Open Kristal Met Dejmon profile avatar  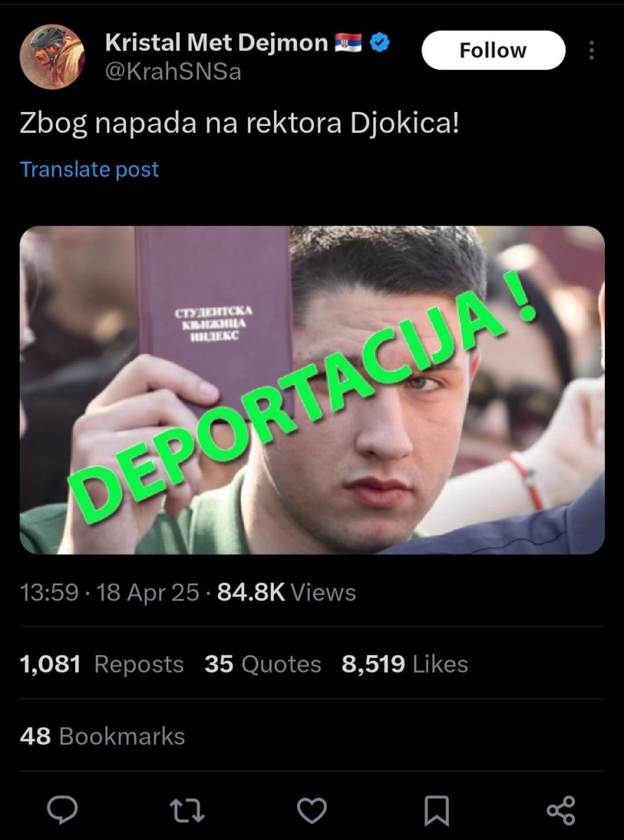point(52,57)
